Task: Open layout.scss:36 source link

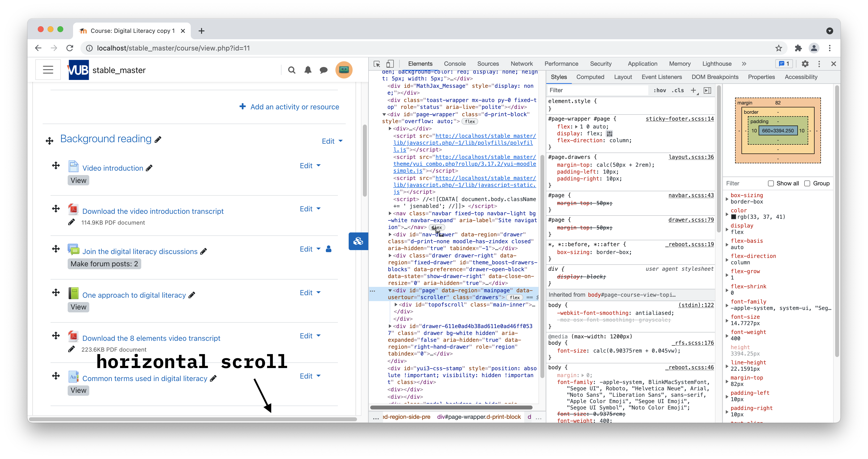Action: pyautogui.click(x=691, y=157)
